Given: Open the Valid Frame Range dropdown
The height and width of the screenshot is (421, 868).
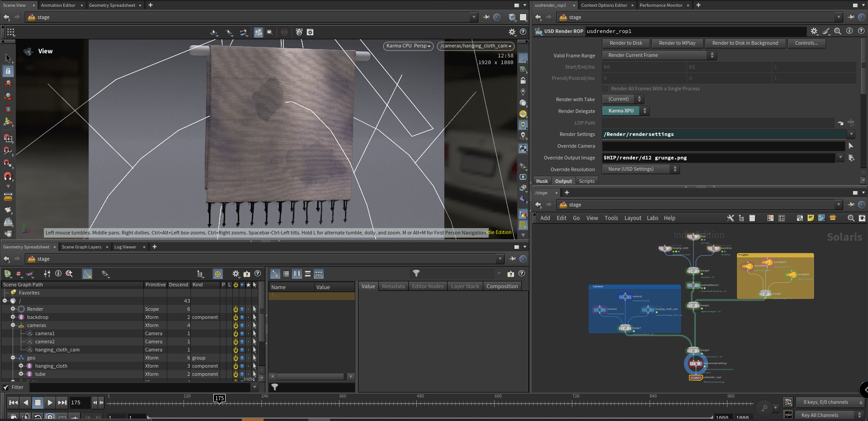Looking at the screenshot, I should tap(659, 55).
